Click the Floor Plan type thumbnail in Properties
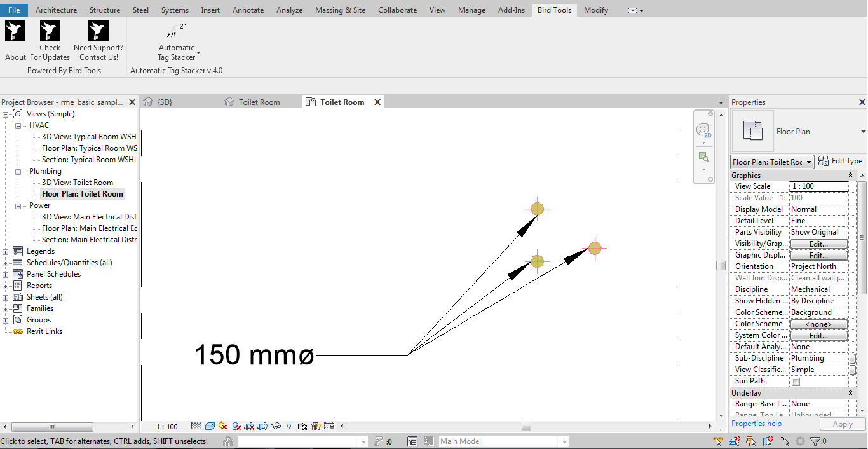Screen dimensions: 868x449 coord(753,131)
